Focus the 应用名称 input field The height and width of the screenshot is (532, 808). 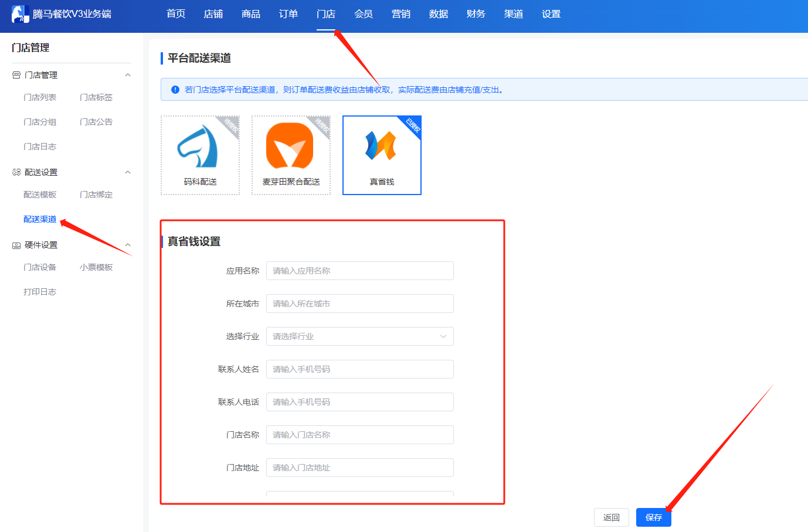[360, 271]
